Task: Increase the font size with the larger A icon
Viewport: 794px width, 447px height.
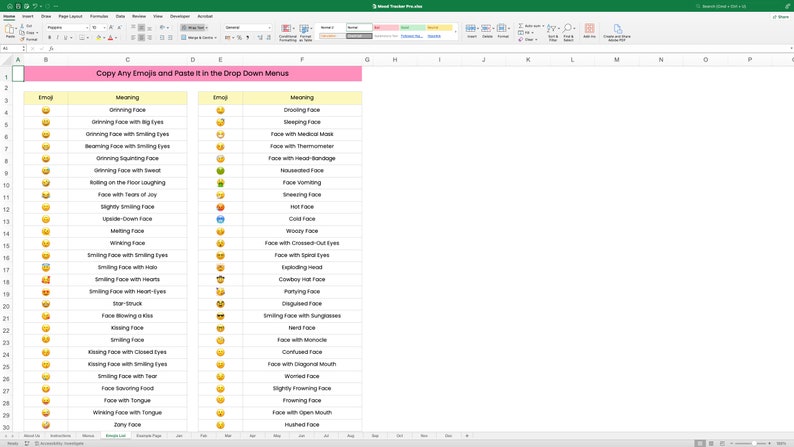Action: click(111, 27)
